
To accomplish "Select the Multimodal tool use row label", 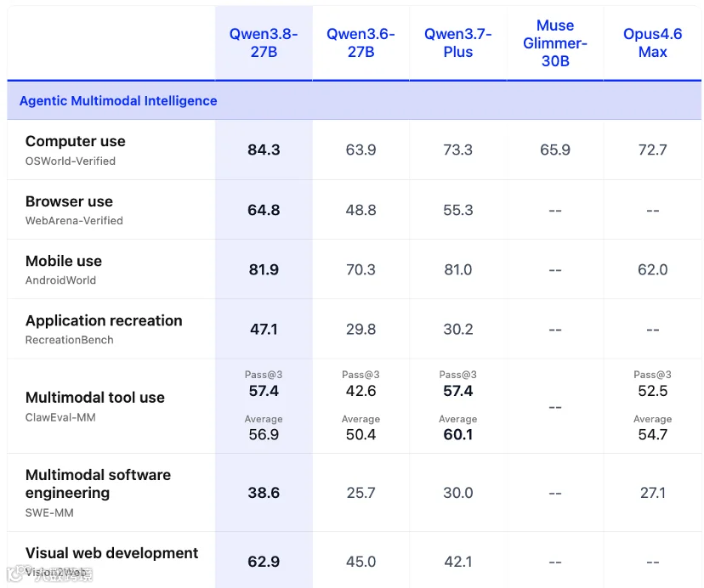I will point(95,398).
